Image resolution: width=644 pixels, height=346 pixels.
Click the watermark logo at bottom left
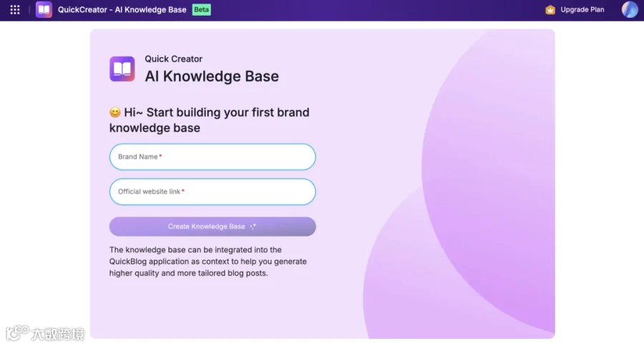[16, 333]
